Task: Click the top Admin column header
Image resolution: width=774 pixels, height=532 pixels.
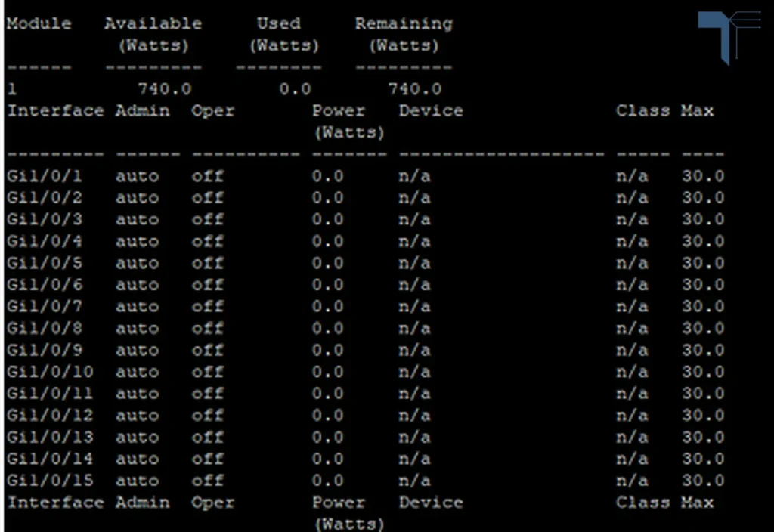Action: [x=142, y=110]
